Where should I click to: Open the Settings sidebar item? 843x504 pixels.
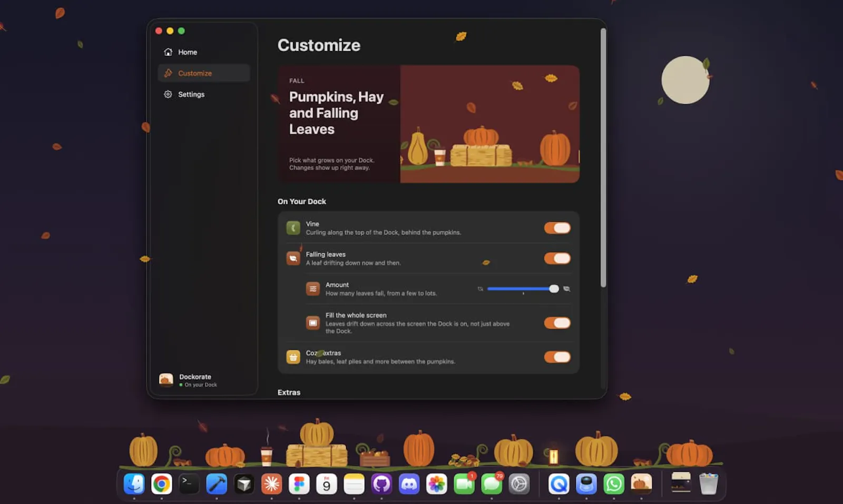[204, 94]
